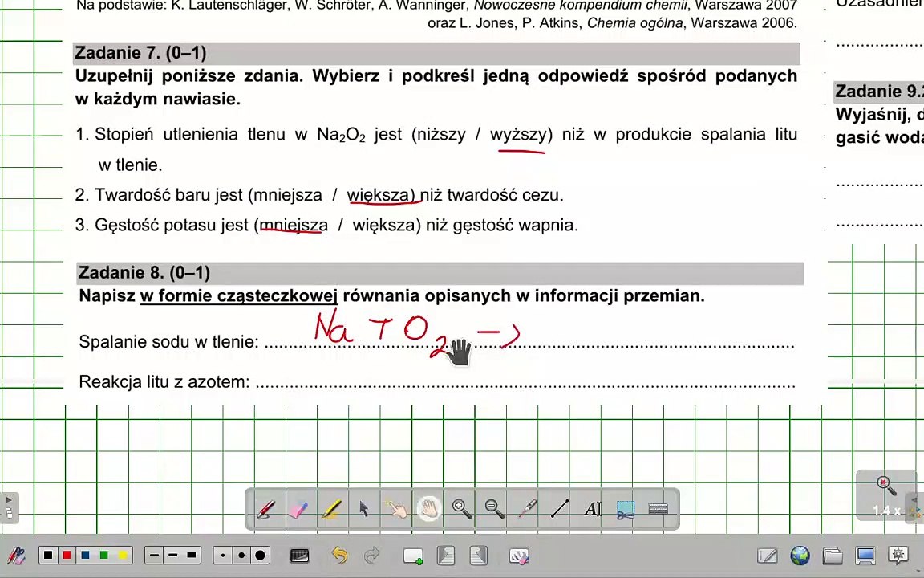The image size is (924, 578).
Task: Undo the last stroke
Action: (339, 555)
